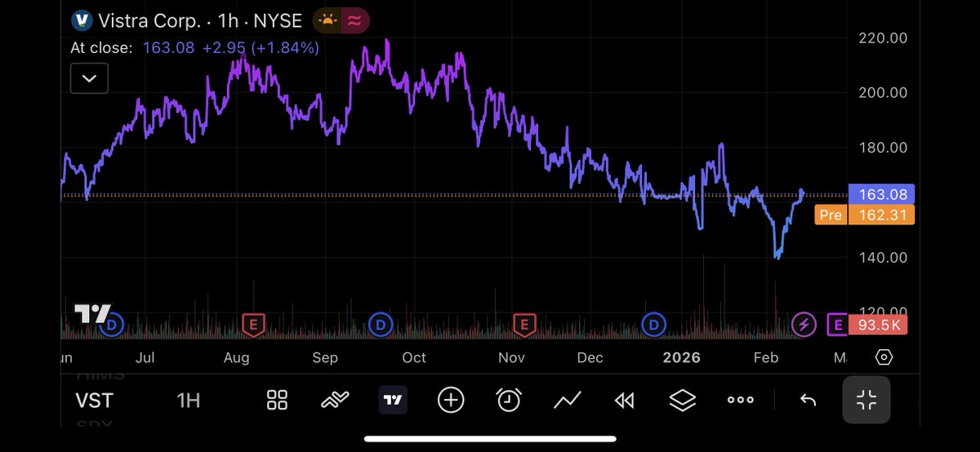Select the dividend D marker before Jul
This screenshot has height=452, width=980.
pyautogui.click(x=110, y=325)
